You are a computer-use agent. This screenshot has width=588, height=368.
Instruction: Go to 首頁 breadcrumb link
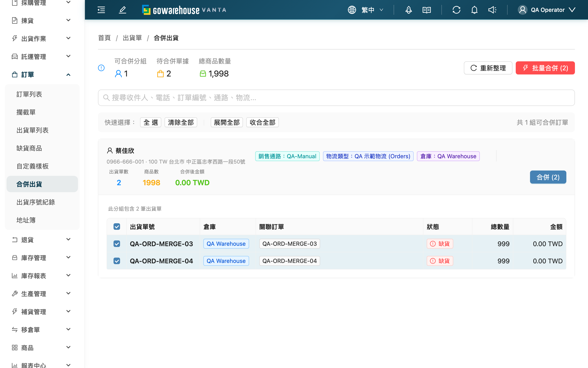coord(104,38)
